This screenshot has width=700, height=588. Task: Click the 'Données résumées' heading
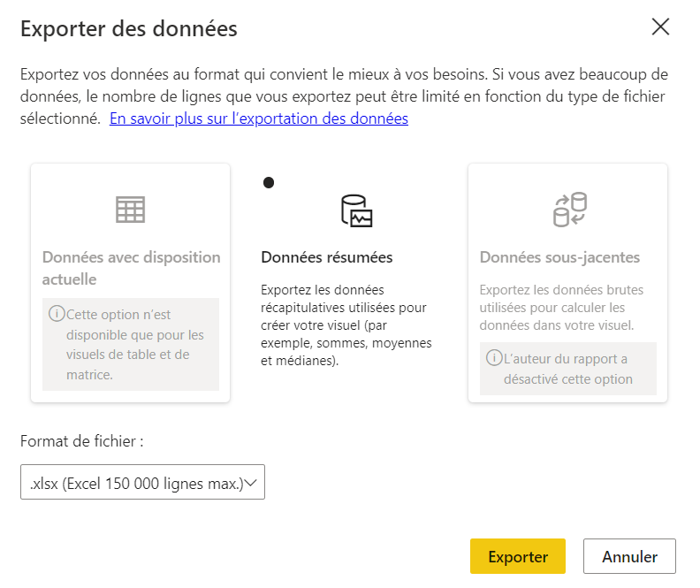click(327, 257)
